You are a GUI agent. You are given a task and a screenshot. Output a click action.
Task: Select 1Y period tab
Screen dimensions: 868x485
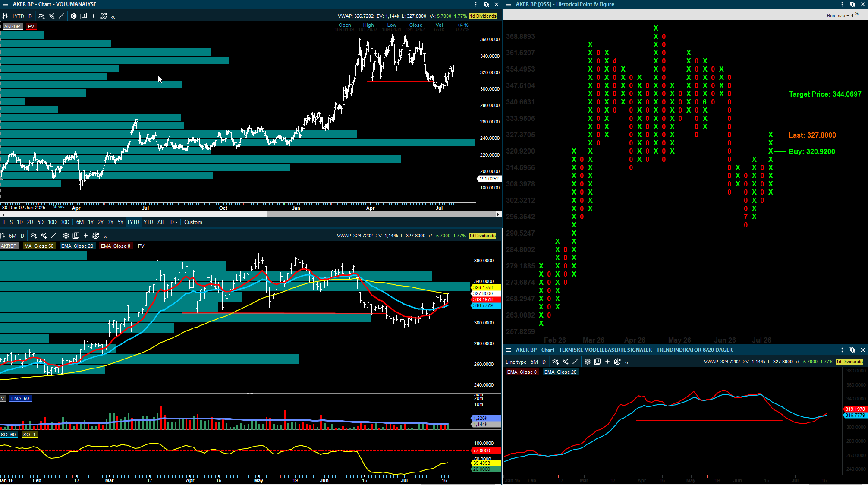pyautogui.click(x=91, y=222)
